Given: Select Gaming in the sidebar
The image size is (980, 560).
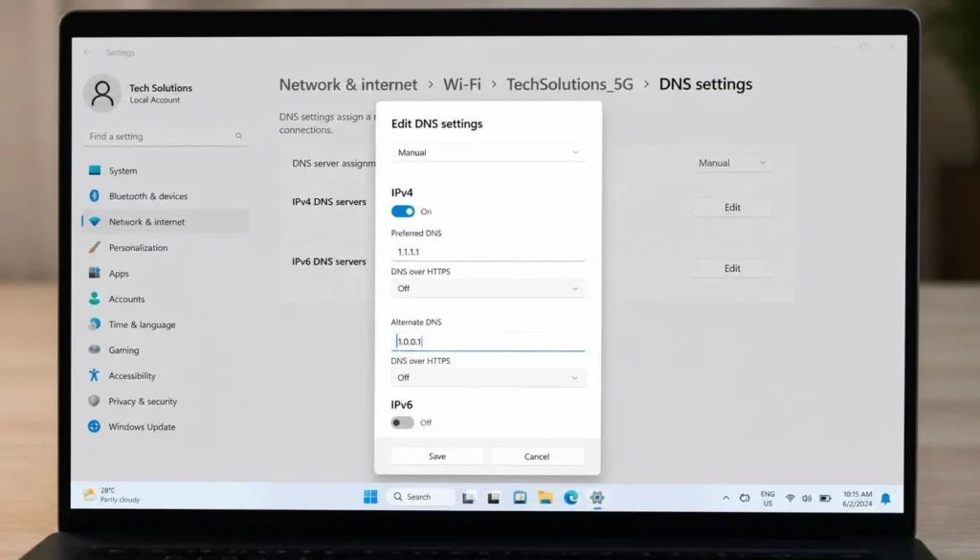Looking at the screenshot, I should pyautogui.click(x=166, y=349).
